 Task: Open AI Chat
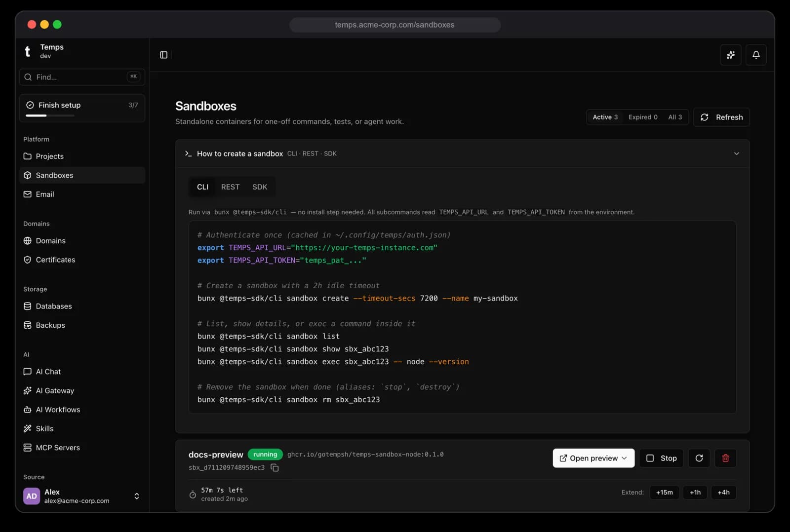(x=82, y=372)
